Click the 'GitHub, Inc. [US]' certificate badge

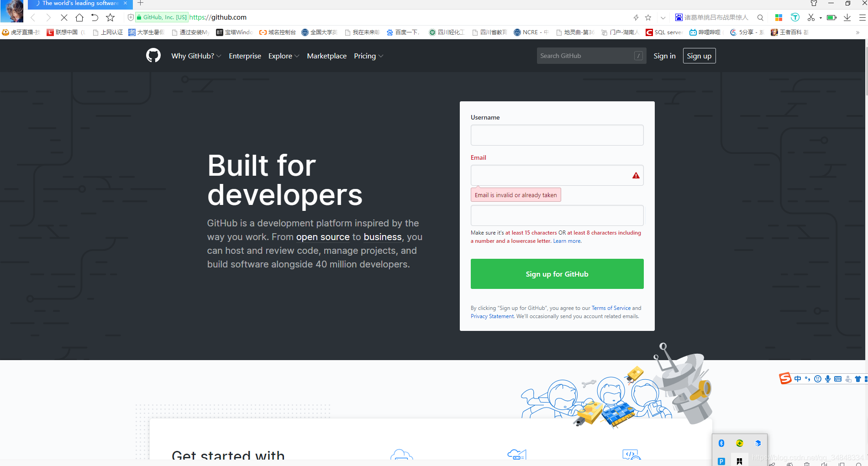pos(162,17)
